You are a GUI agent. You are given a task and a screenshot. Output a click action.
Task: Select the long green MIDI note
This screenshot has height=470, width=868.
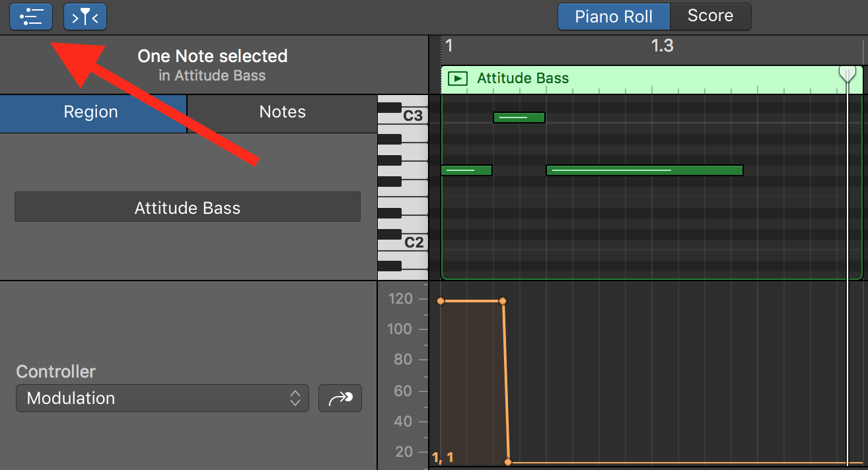click(x=644, y=170)
